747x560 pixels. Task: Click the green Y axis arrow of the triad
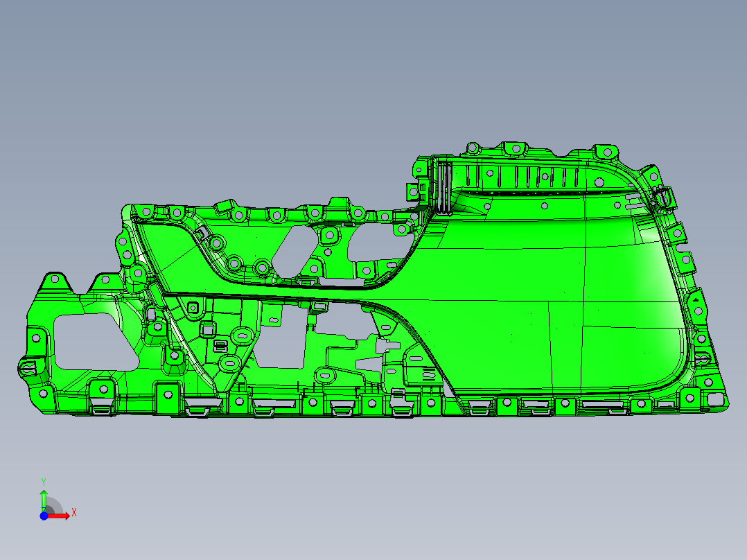(44, 500)
